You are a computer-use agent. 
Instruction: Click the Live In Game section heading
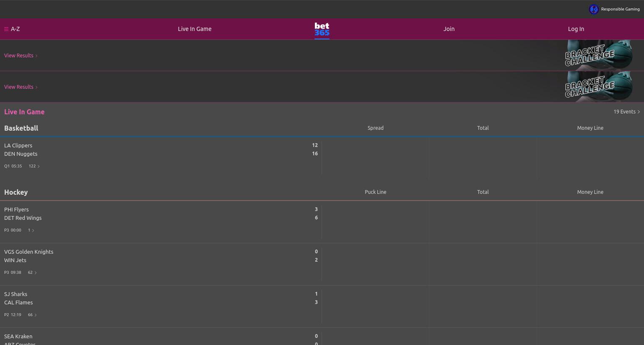[24, 112]
